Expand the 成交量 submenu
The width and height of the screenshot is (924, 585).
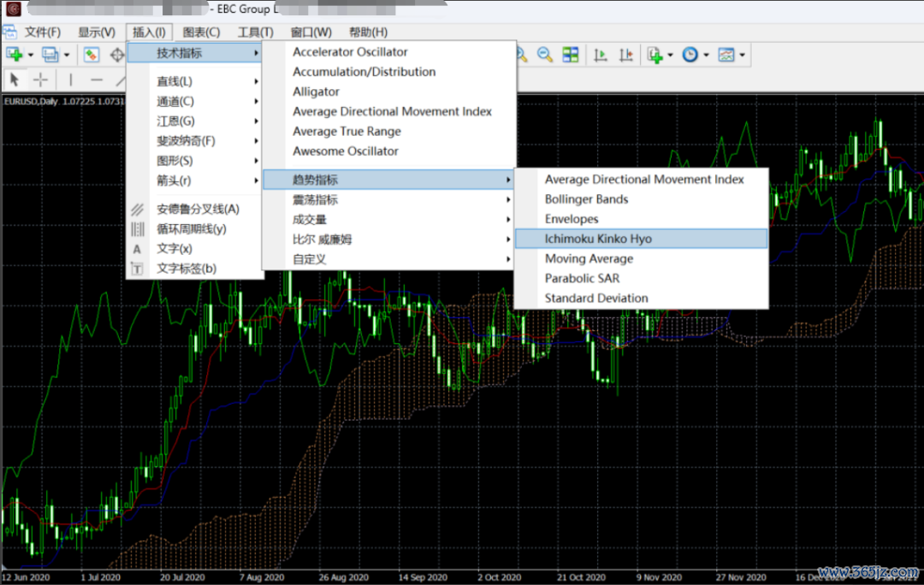[389, 220]
